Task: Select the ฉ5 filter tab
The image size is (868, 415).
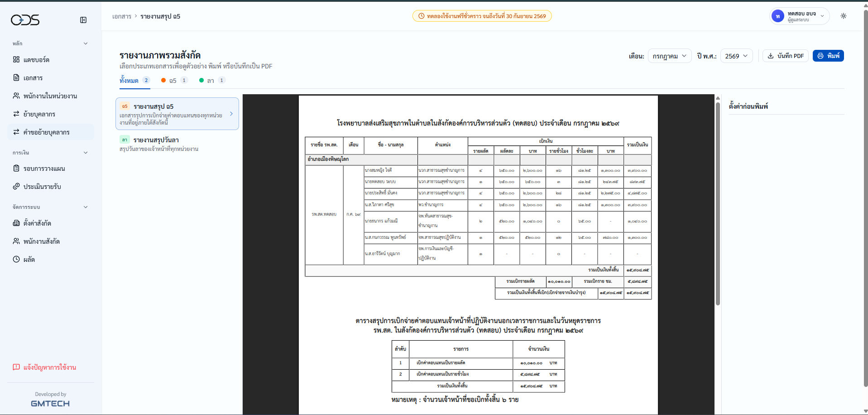Action: [x=174, y=81]
